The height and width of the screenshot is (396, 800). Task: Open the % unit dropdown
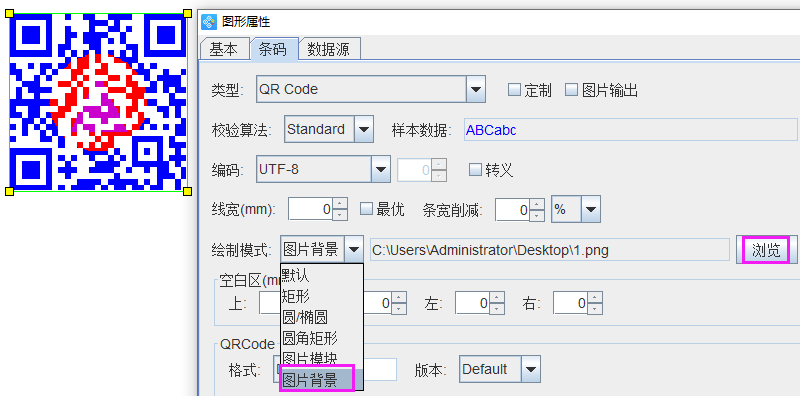tap(591, 209)
